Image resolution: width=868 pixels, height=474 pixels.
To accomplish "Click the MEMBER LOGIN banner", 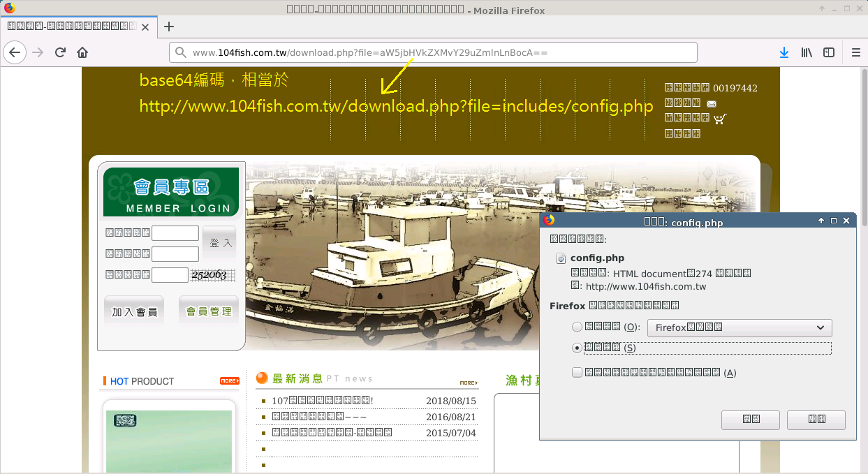I will pyautogui.click(x=171, y=192).
